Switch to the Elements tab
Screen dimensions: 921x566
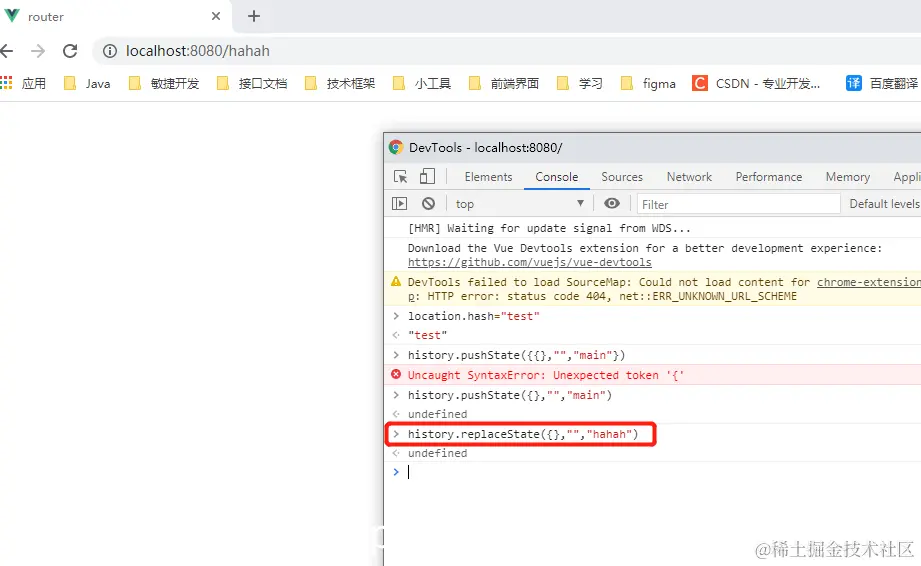click(x=488, y=177)
